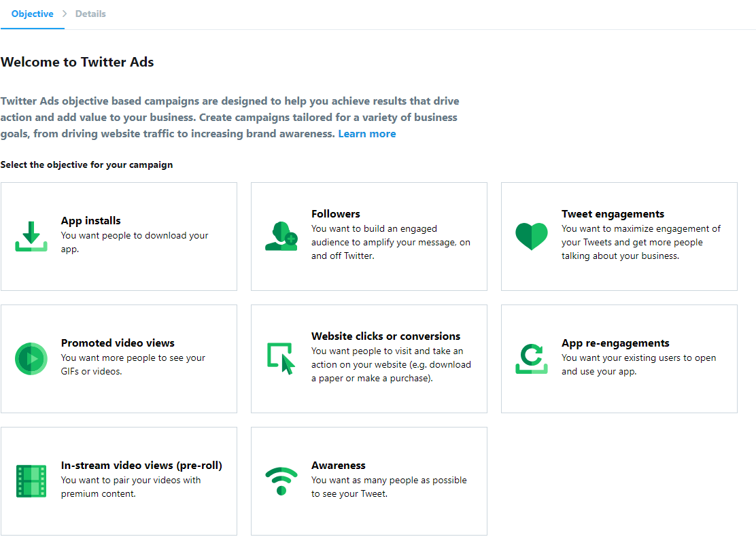Viewport: 756px width, 558px height.
Task: Click 'You want people to download your app' text
Action: [x=135, y=243]
